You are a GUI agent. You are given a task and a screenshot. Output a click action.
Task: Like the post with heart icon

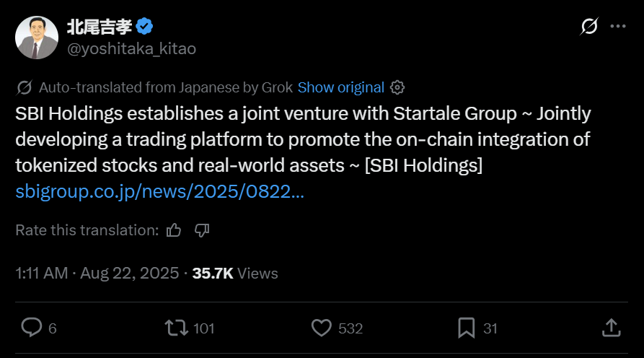point(321,328)
